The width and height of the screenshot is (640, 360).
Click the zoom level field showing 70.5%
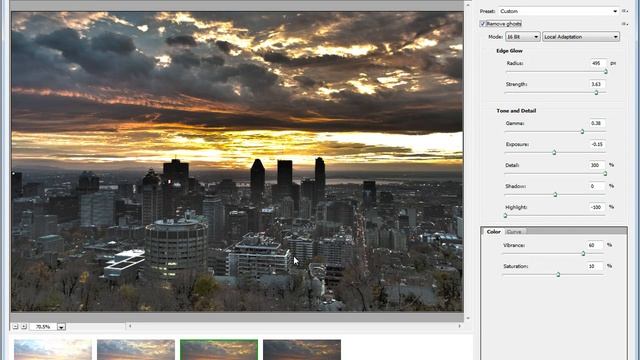coord(43,327)
